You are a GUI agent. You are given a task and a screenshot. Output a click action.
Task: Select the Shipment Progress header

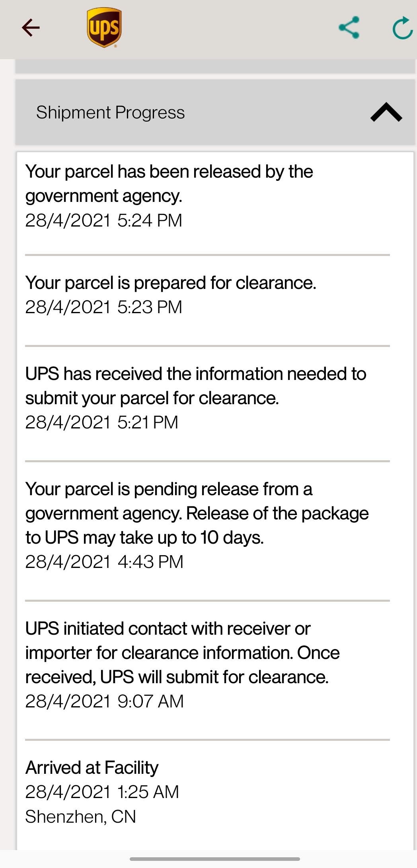tap(111, 112)
